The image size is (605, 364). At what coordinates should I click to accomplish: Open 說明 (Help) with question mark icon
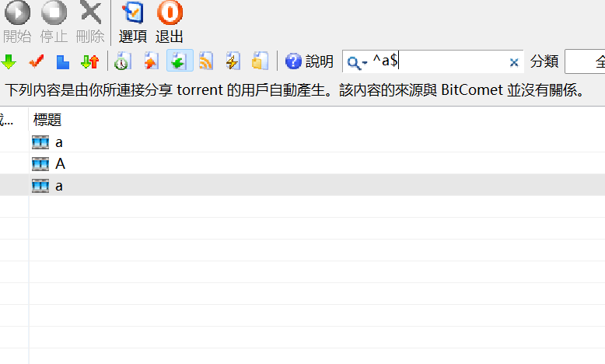coord(309,61)
